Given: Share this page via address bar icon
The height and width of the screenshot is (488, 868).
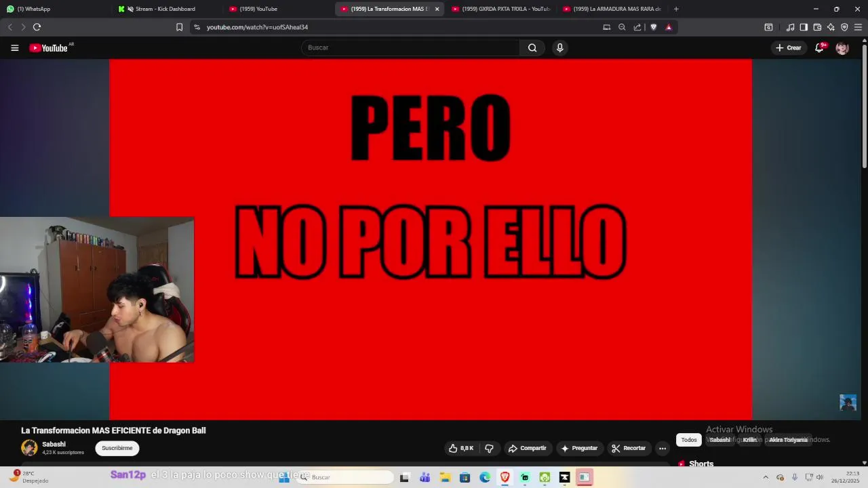Looking at the screenshot, I should [x=637, y=27].
